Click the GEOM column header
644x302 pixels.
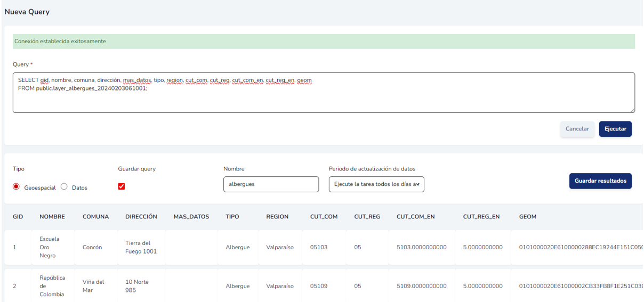point(527,217)
